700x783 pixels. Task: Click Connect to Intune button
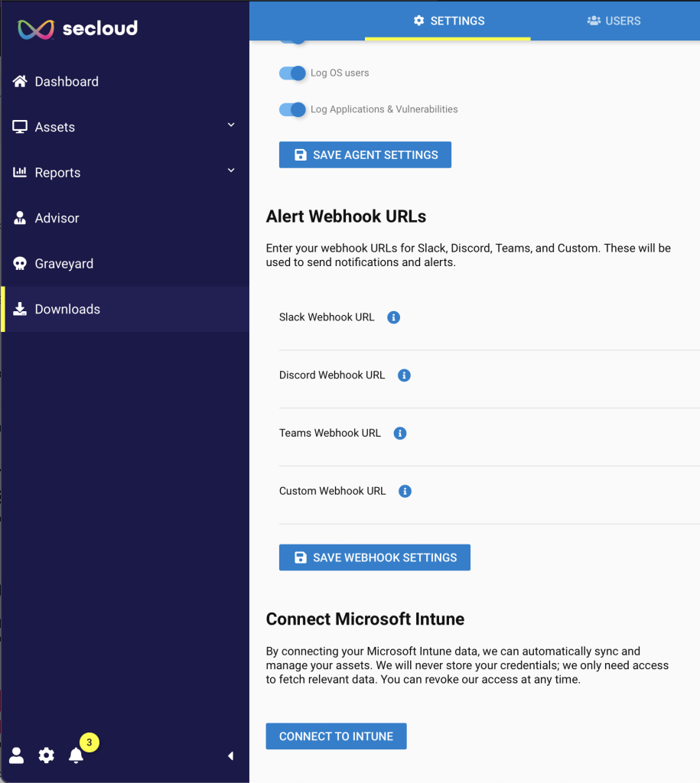point(337,736)
